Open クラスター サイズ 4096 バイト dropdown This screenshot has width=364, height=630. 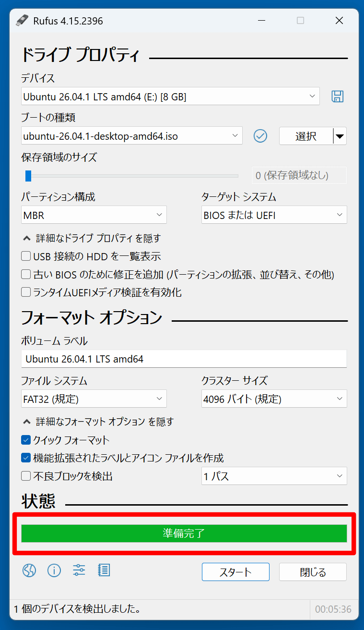point(274,399)
